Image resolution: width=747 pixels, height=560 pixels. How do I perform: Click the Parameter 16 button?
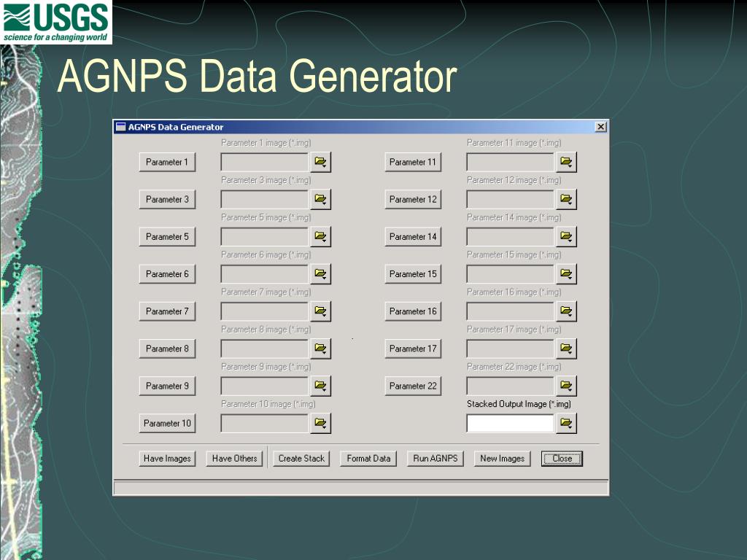point(413,311)
